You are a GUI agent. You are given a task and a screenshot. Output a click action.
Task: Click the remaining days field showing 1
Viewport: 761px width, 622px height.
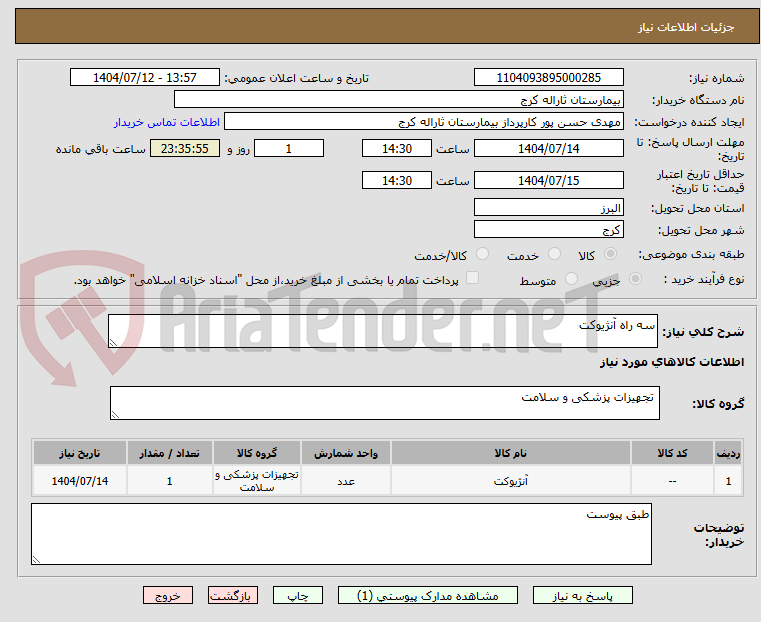[289, 148]
